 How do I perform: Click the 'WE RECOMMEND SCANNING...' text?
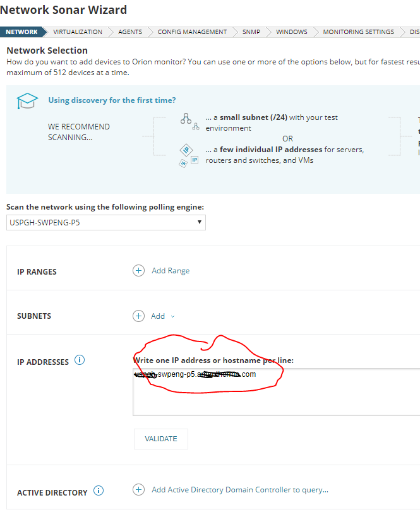click(x=79, y=132)
